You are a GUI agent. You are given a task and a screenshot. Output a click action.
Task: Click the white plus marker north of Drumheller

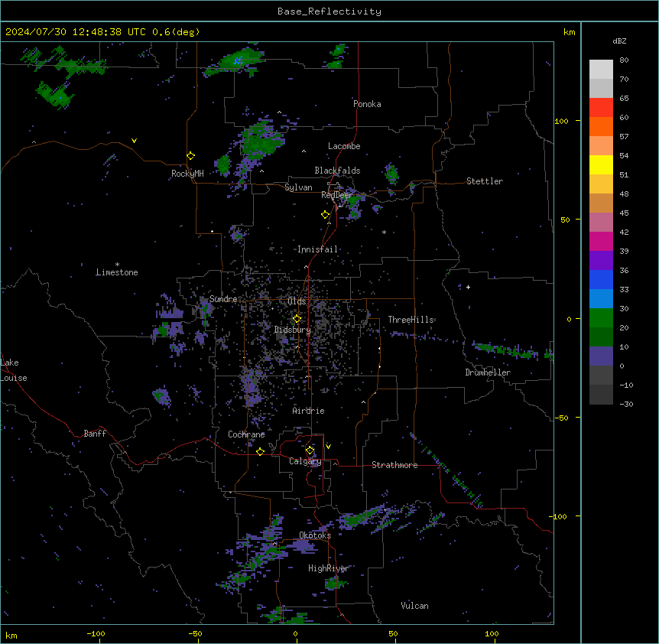coord(468,287)
